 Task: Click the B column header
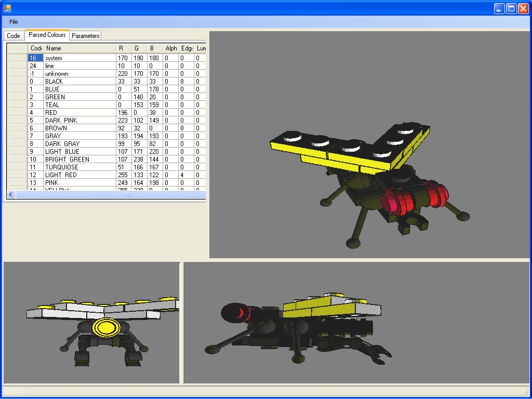tap(155, 48)
